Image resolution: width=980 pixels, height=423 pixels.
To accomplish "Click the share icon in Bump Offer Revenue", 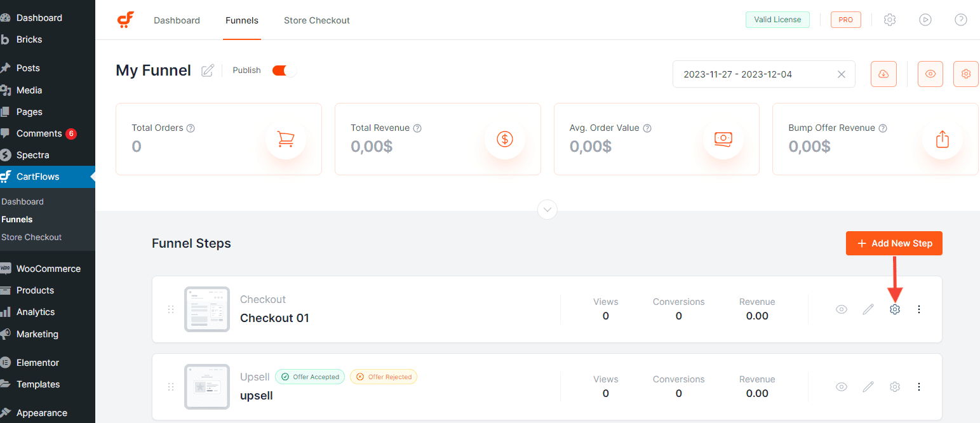I will tap(943, 138).
